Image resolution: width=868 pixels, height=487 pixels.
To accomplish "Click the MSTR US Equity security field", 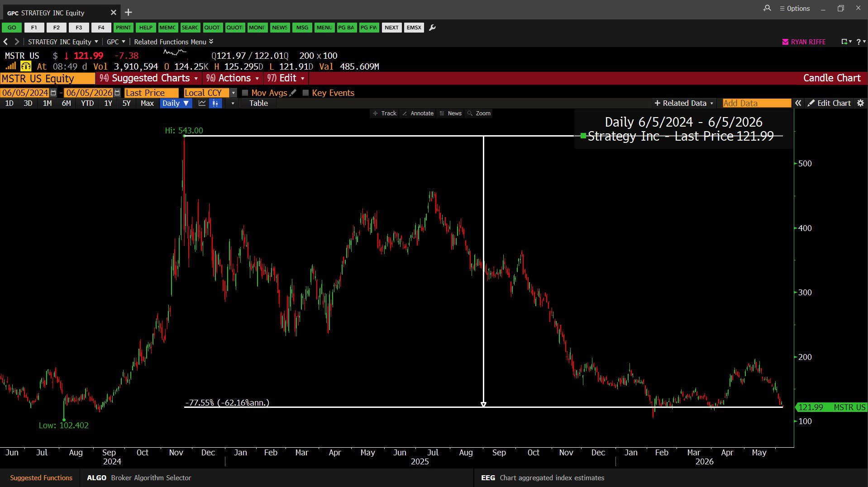I will point(48,78).
